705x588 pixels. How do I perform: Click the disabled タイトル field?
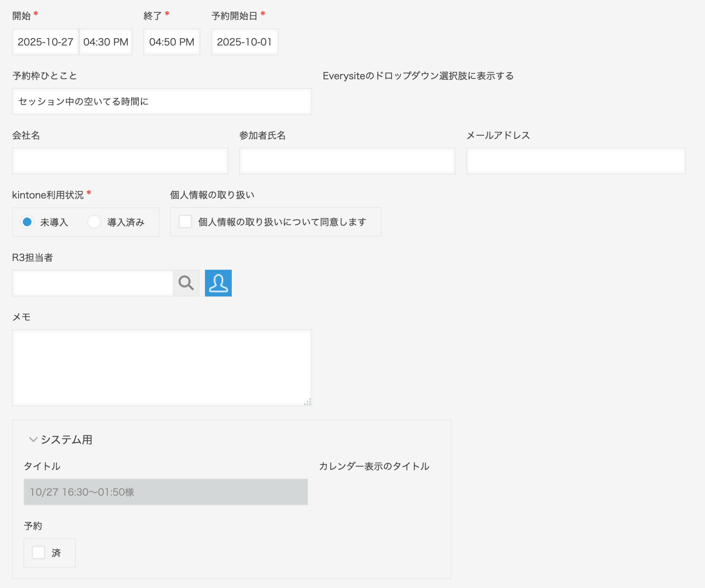tap(165, 492)
